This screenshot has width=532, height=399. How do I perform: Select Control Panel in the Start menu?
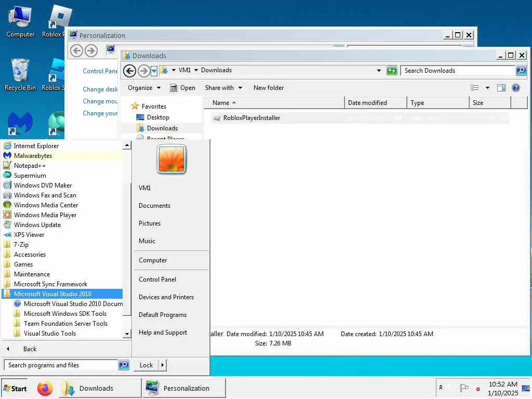157,279
